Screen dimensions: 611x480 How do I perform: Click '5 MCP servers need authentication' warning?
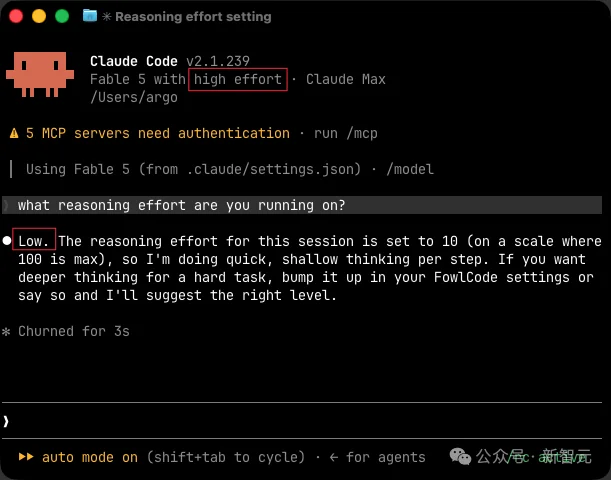pyautogui.click(x=158, y=134)
